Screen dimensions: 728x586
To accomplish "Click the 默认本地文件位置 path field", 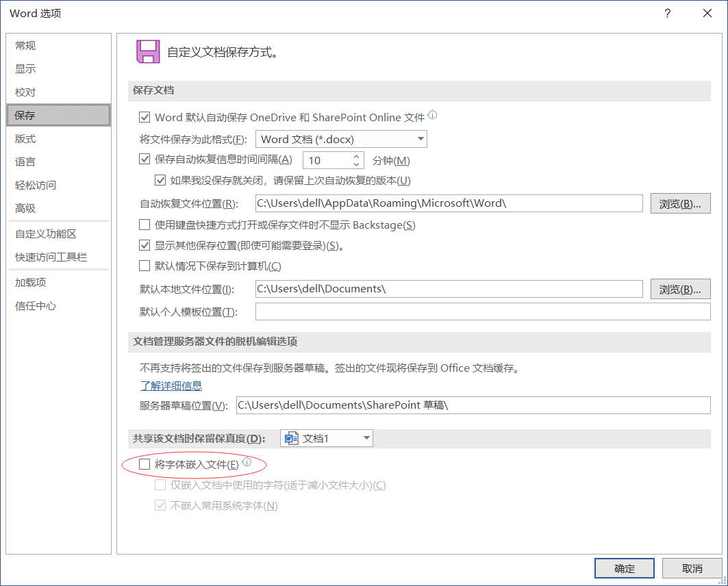I will (x=449, y=289).
